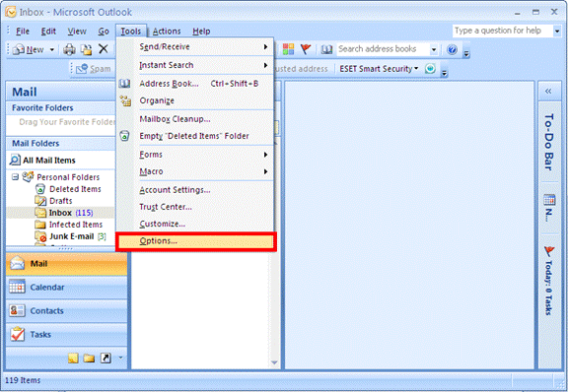Click the blue Help question-mark icon

point(452,49)
